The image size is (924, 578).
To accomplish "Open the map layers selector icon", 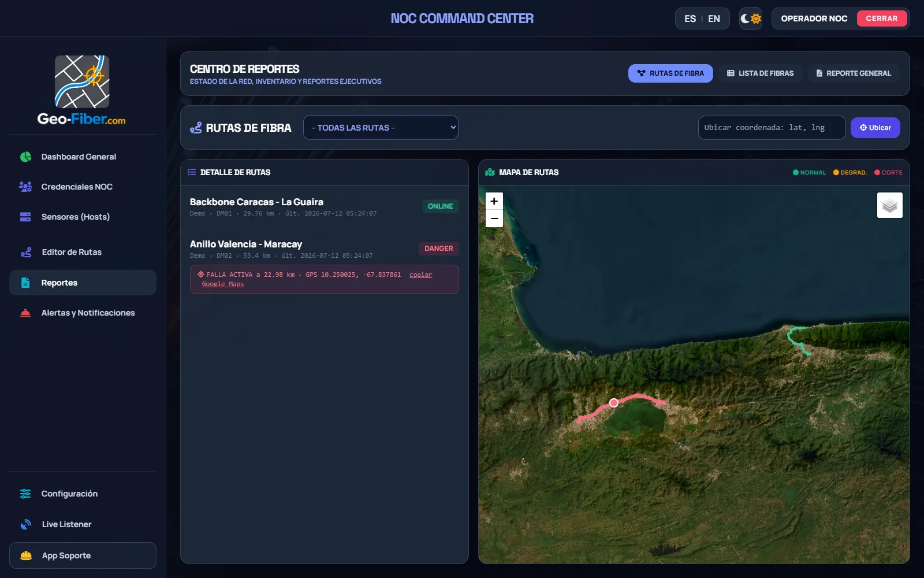I will [889, 205].
